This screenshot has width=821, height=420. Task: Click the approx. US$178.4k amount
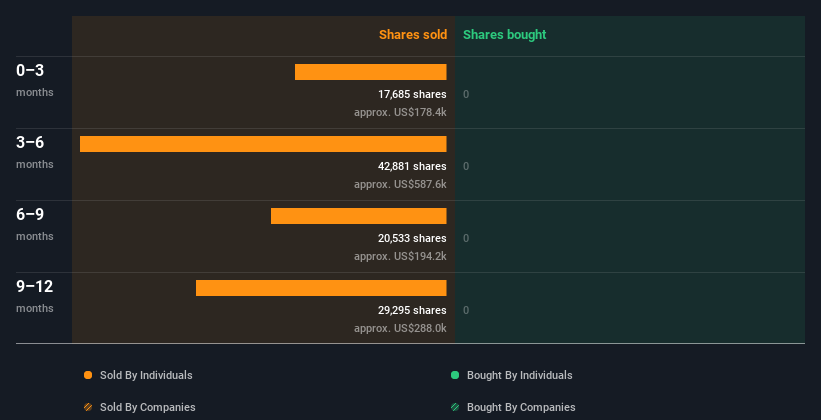tap(400, 112)
